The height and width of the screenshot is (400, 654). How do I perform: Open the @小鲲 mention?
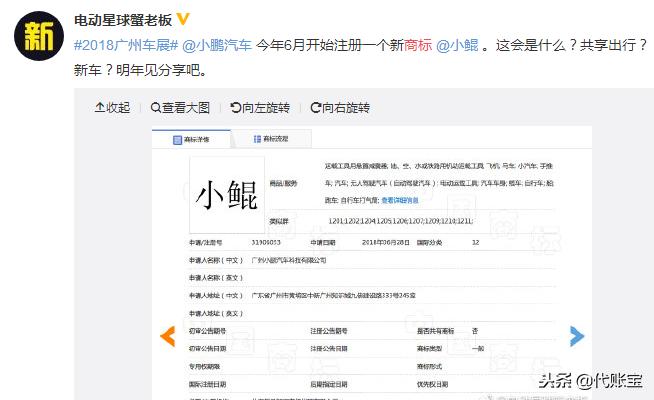point(457,45)
